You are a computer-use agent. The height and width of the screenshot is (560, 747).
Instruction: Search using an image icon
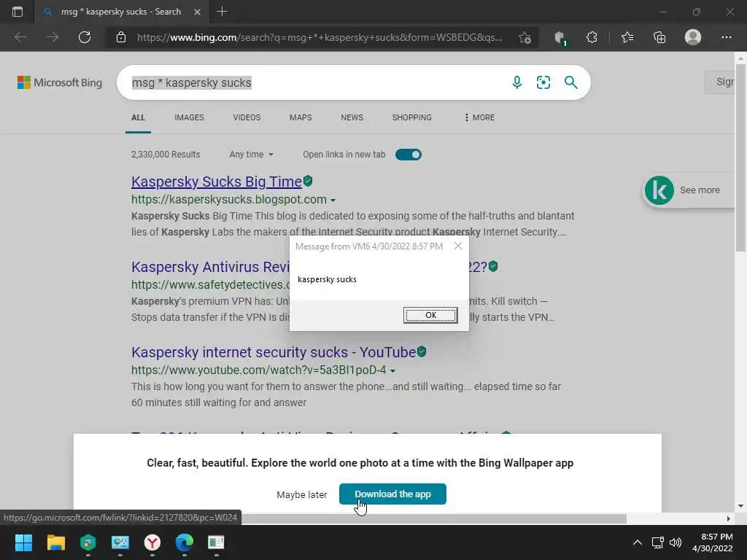click(x=543, y=82)
